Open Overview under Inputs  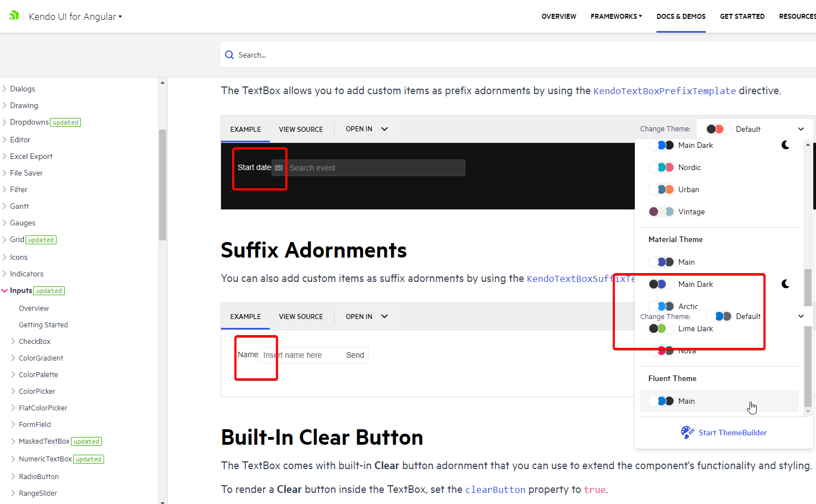[34, 308]
